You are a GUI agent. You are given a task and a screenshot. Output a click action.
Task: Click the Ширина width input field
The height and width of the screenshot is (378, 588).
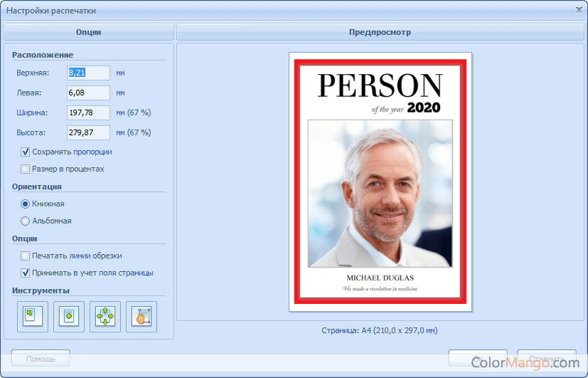coord(88,112)
